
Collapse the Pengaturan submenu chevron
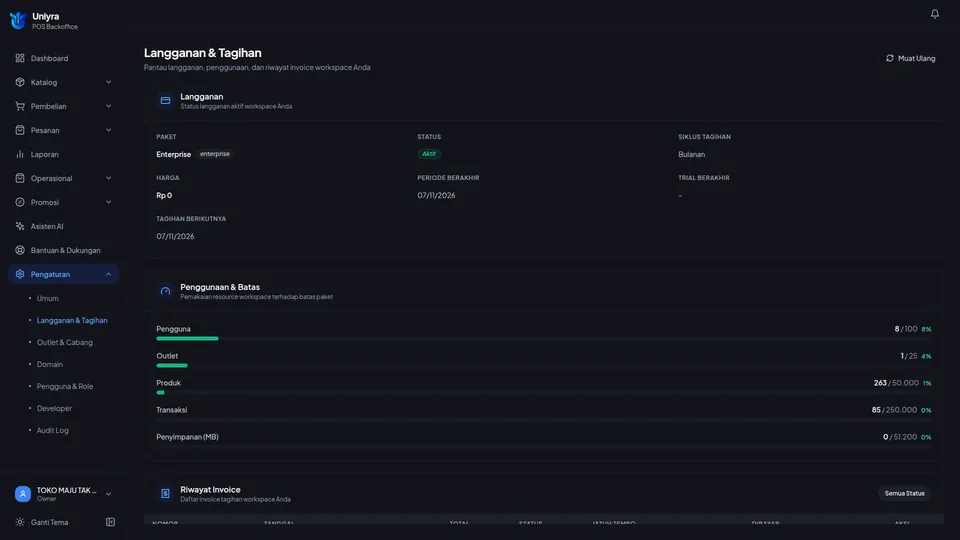(x=108, y=274)
